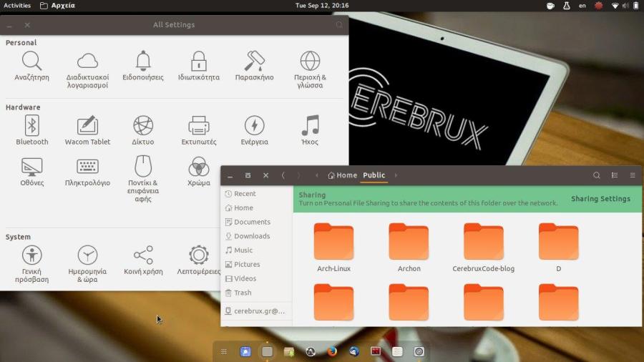
Task: Click the search icon in All Settings
Action: pyautogui.click(x=339, y=25)
